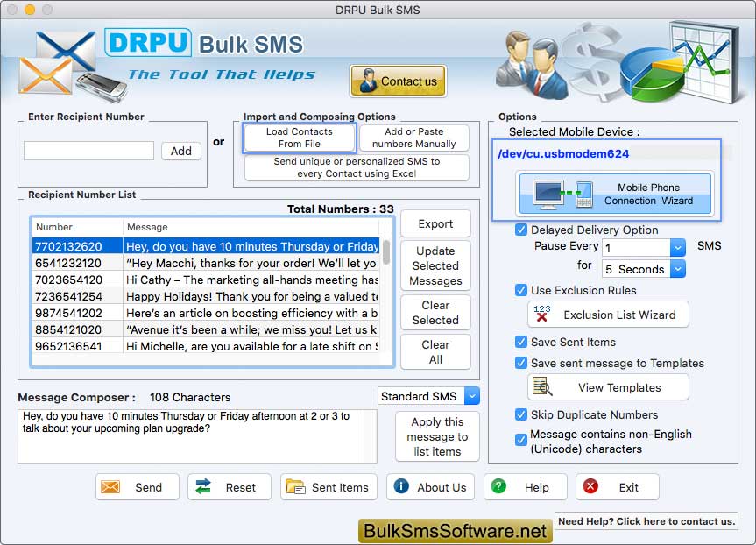
Task: Click the Mobile Phone Connection Wizard label
Action: click(648, 194)
